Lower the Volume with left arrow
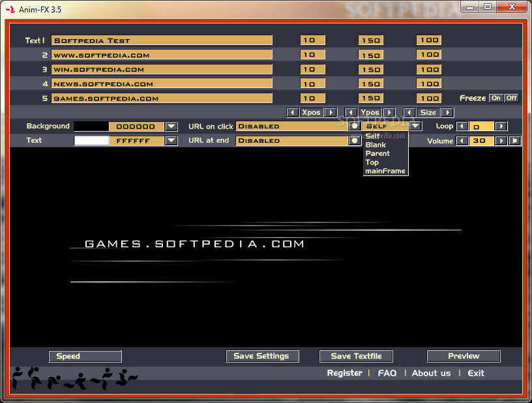 (x=462, y=140)
